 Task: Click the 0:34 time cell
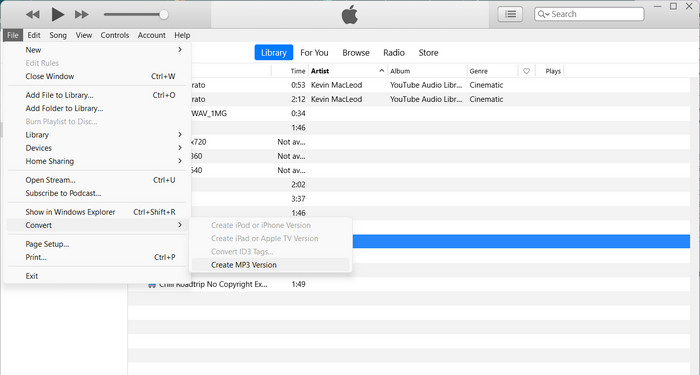click(298, 114)
